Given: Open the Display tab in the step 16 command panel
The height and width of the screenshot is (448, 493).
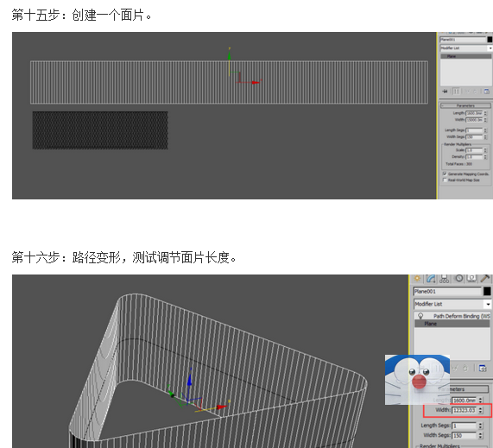Looking at the screenshot, I should click(x=471, y=278).
